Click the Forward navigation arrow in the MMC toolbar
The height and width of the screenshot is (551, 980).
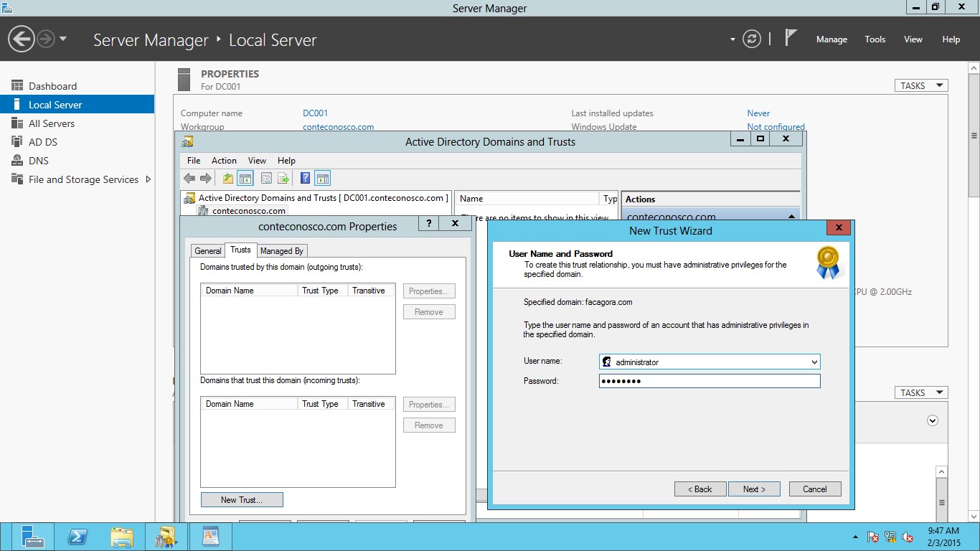coord(206,178)
